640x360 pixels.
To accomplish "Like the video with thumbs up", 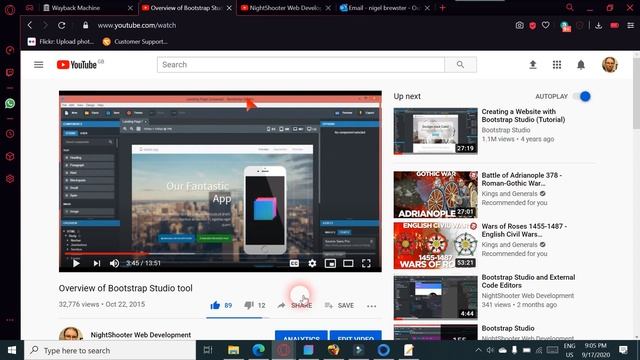I will pyautogui.click(x=221, y=305).
